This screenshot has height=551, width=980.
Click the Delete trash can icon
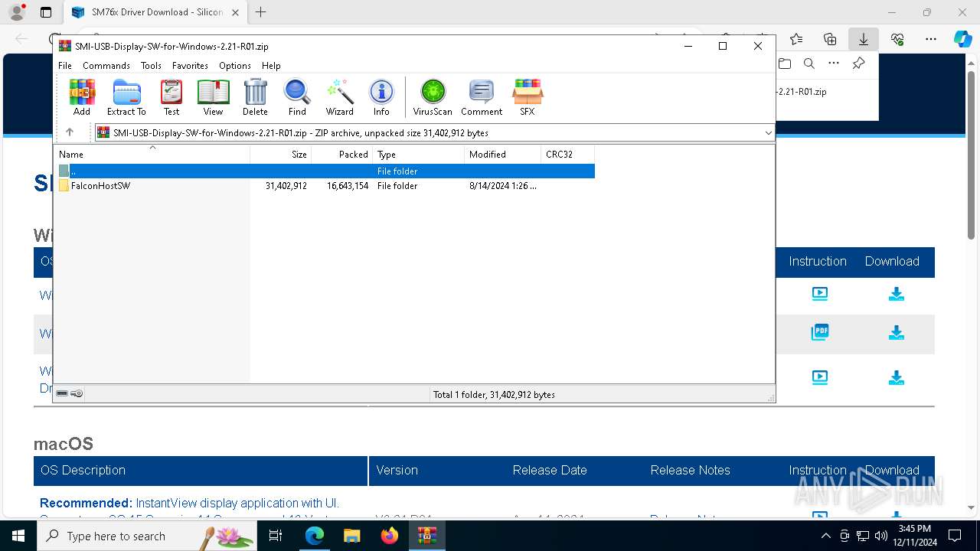pos(255,97)
